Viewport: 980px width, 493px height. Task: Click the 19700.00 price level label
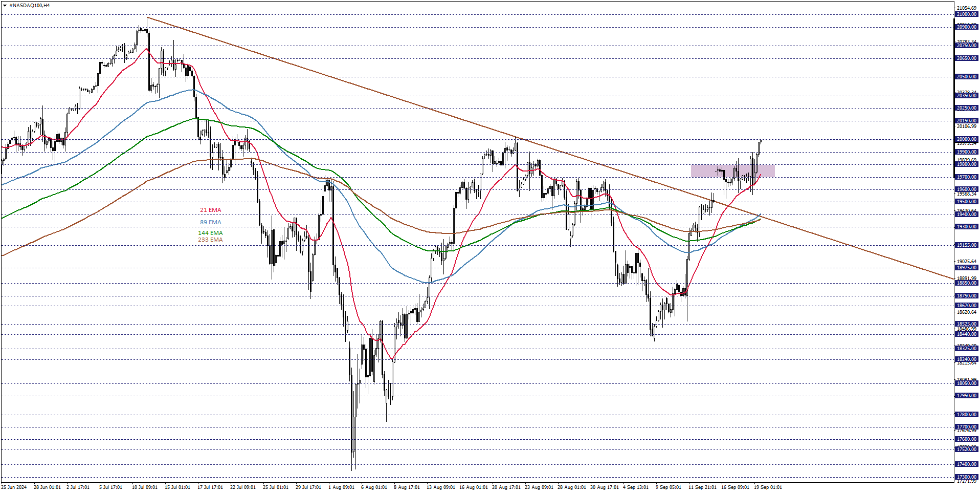[967, 177]
